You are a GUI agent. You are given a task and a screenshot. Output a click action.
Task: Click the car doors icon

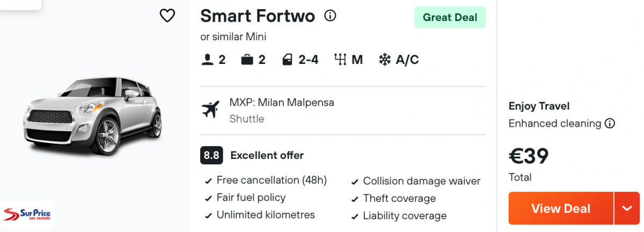pos(287,60)
